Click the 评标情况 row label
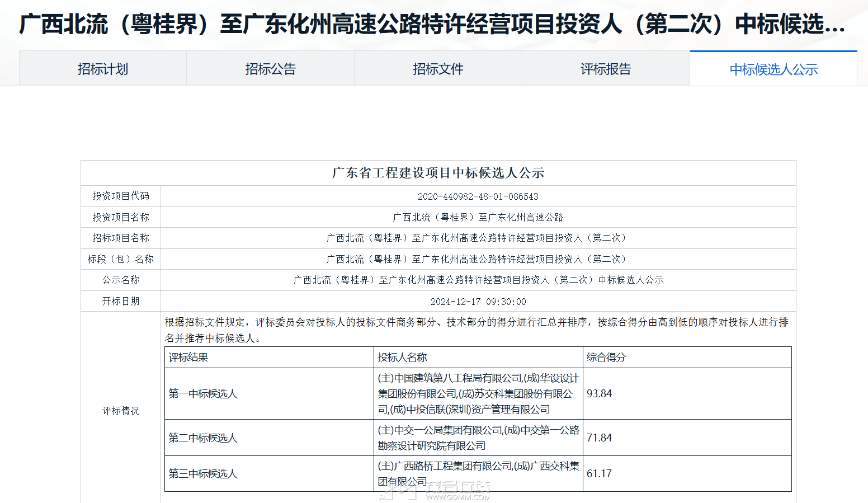868x503 pixels. point(121,411)
